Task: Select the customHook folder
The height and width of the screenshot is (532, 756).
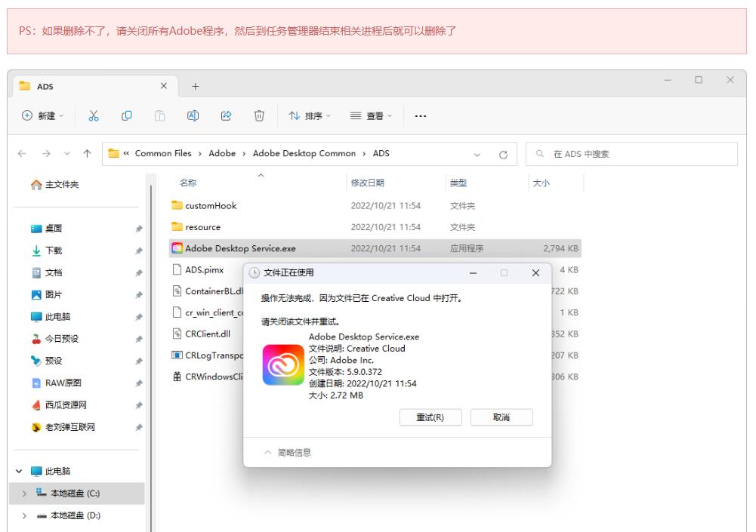Action: click(211, 205)
